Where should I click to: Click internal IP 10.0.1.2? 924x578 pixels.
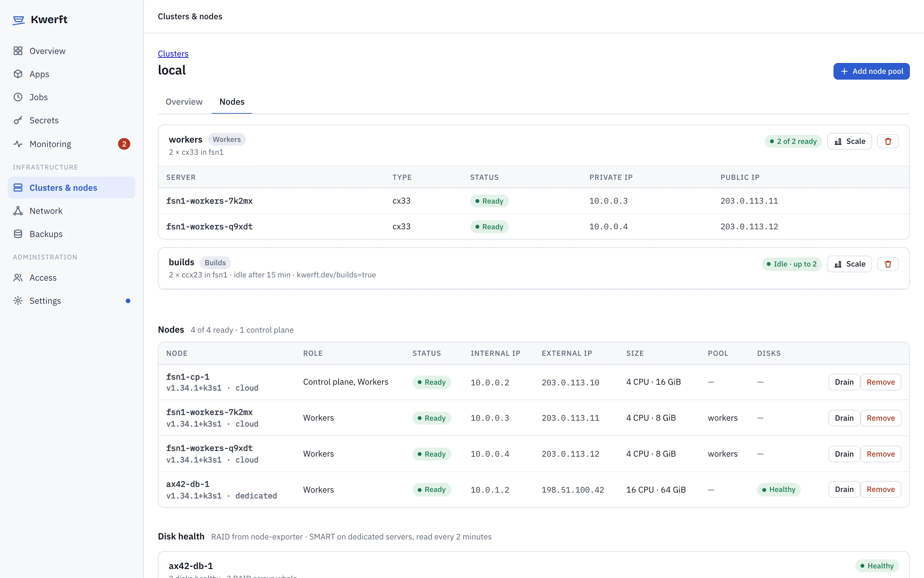tap(490, 490)
